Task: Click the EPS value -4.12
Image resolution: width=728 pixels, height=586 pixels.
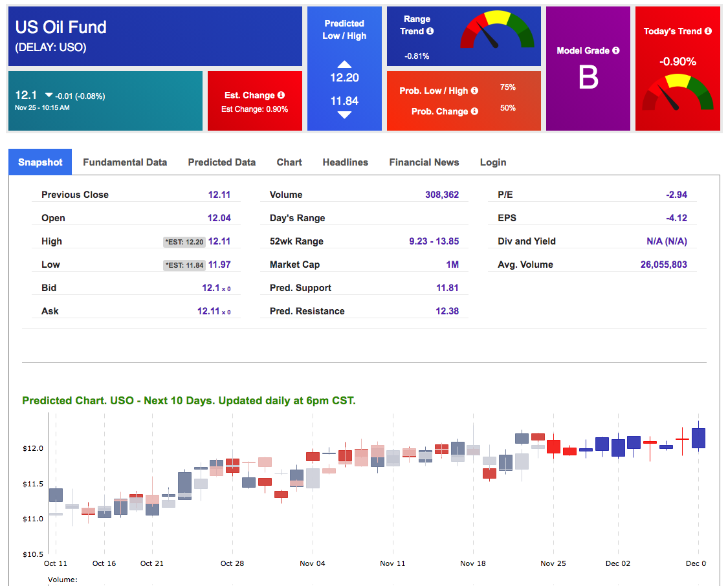Action: tap(676, 218)
